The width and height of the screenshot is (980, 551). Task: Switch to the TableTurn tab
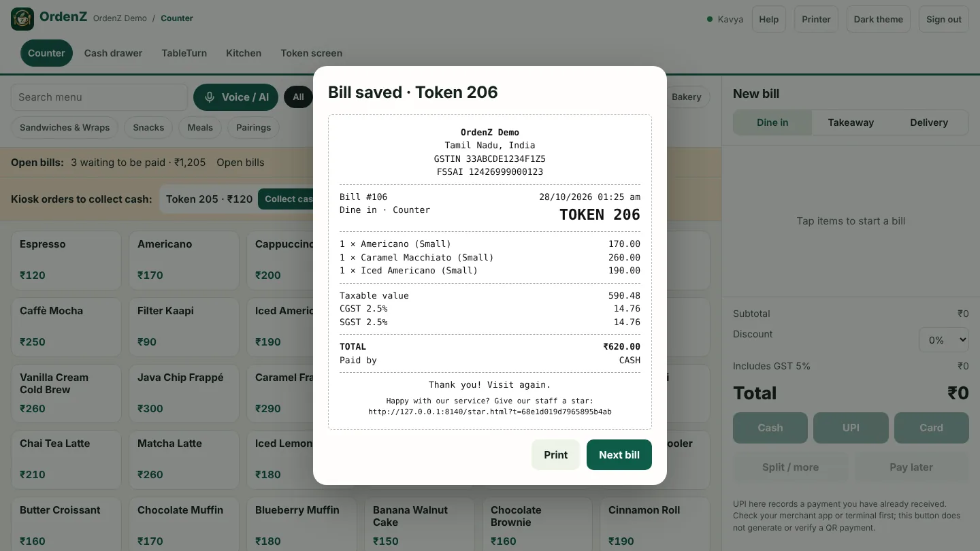tap(184, 53)
